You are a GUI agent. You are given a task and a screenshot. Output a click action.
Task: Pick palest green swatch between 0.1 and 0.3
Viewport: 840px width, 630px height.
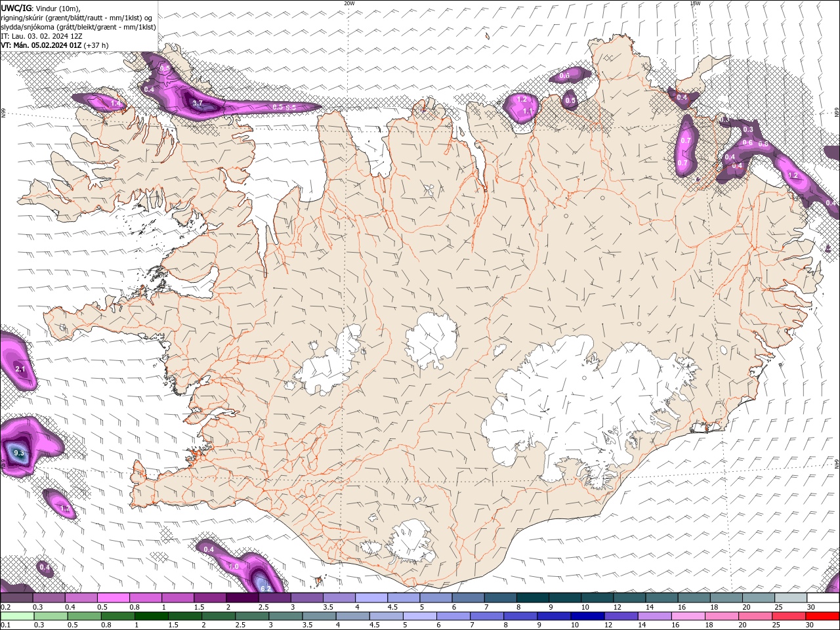point(16,616)
